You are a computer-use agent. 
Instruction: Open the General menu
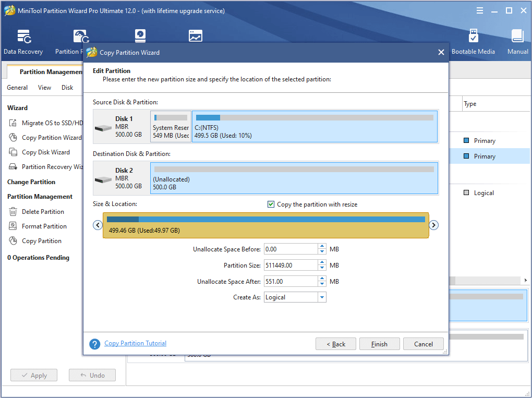pyautogui.click(x=17, y=88)
